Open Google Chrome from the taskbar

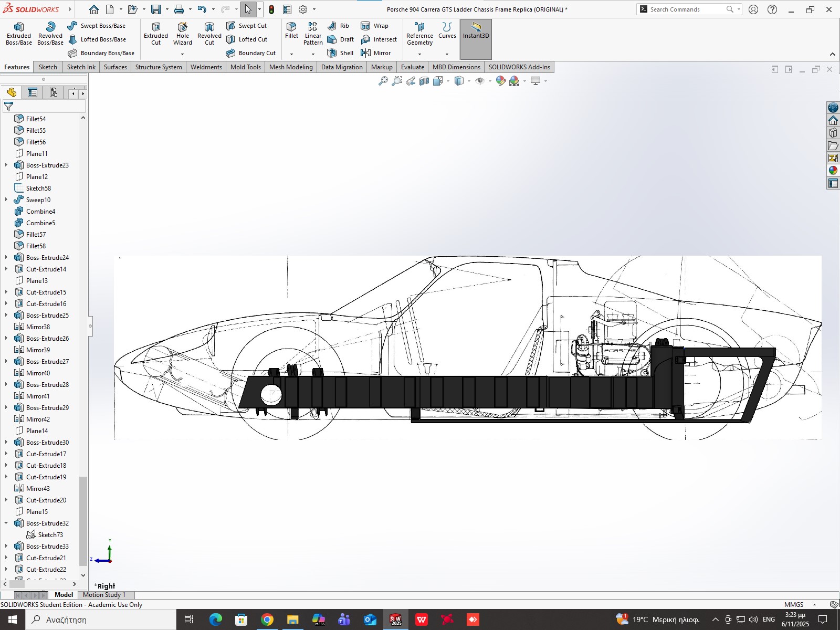(x=267, y=620)
